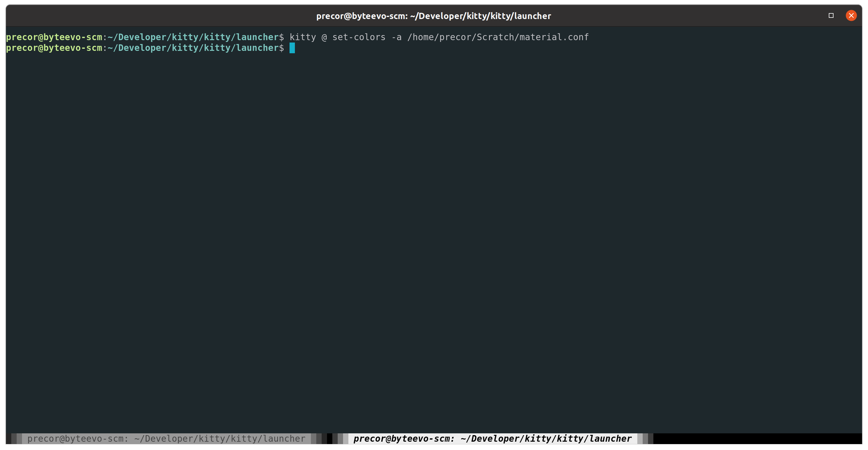Click the window title text in the header bar

434,15
